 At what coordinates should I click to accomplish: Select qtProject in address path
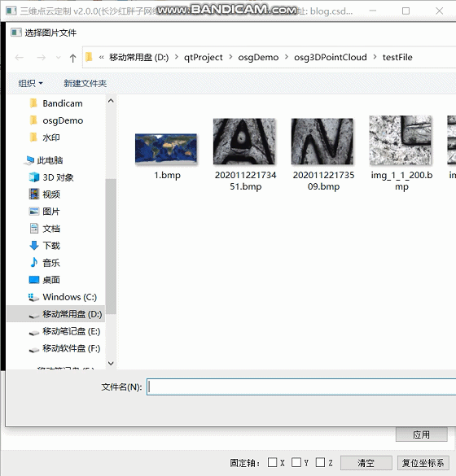[x=204, y=57]
